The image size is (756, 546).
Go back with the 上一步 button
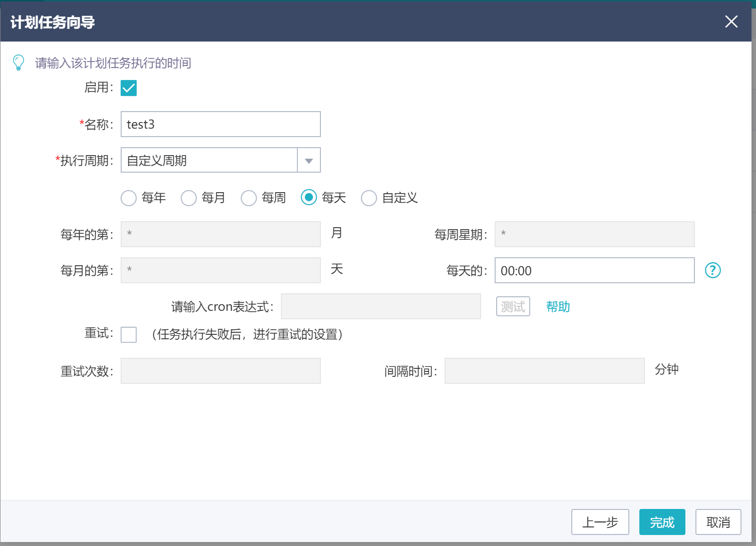click(600, 522)
